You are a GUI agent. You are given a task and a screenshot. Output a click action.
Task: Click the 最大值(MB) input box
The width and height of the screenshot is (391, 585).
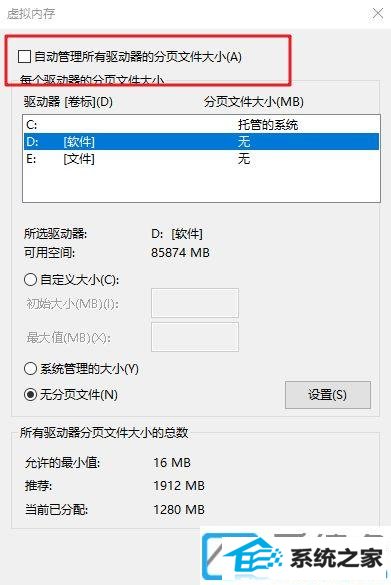[x=195, y=337]
